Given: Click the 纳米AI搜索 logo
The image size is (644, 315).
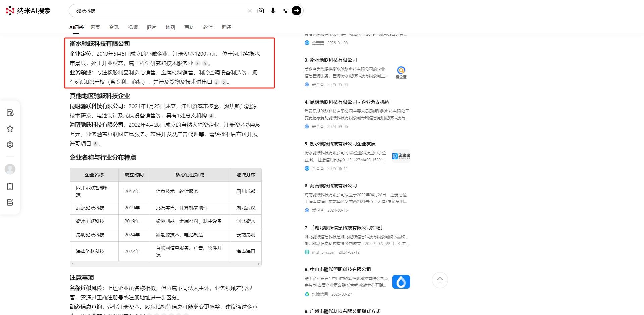Looking at the screenshot, I should (28, 11).
